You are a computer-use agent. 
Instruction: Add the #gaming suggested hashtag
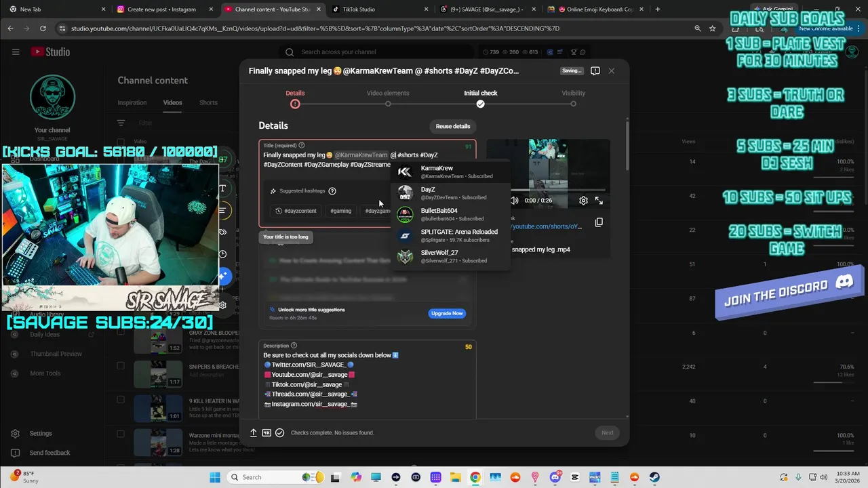340,211
